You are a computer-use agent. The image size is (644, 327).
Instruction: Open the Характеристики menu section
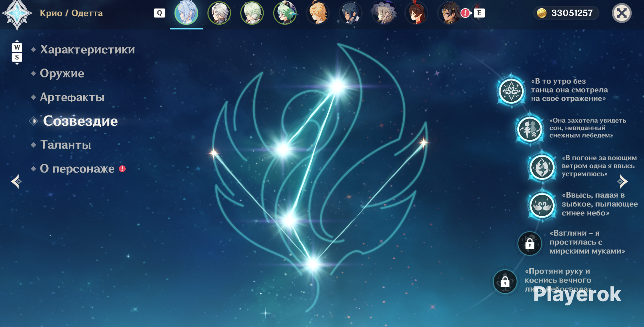(x=87, y=50)
